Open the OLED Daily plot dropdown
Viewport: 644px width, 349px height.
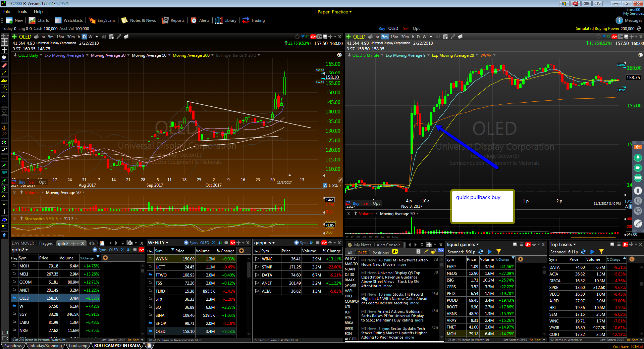coord(41,55)
